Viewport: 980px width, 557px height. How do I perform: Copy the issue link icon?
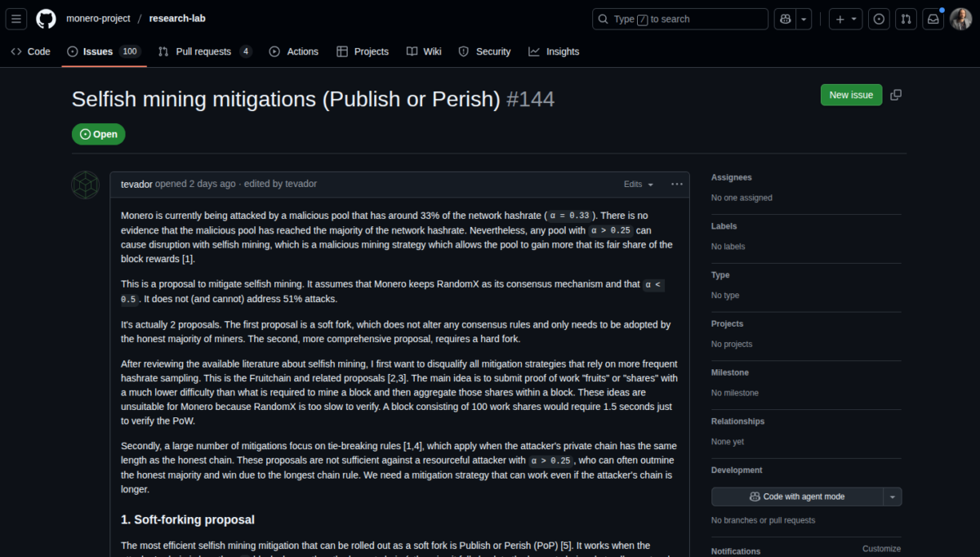(x=896, y=95)
